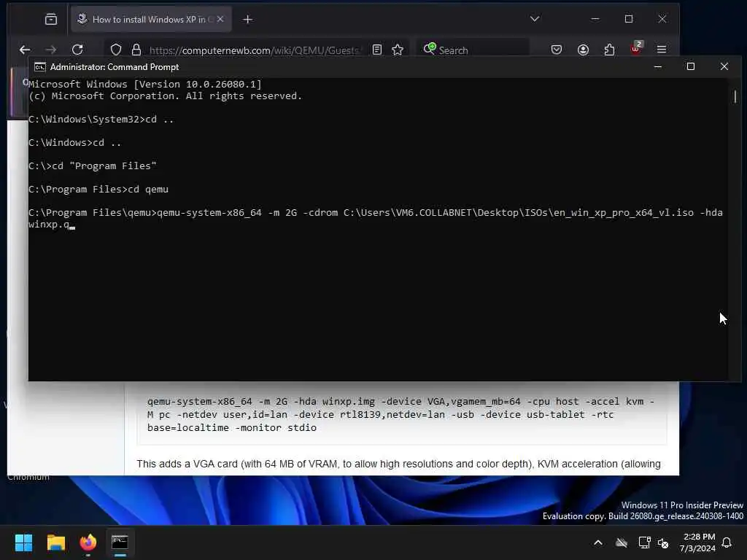Click the Firefox search box
Image resolution: width=747 pixels, height=560 pixels.
[473, 50]
